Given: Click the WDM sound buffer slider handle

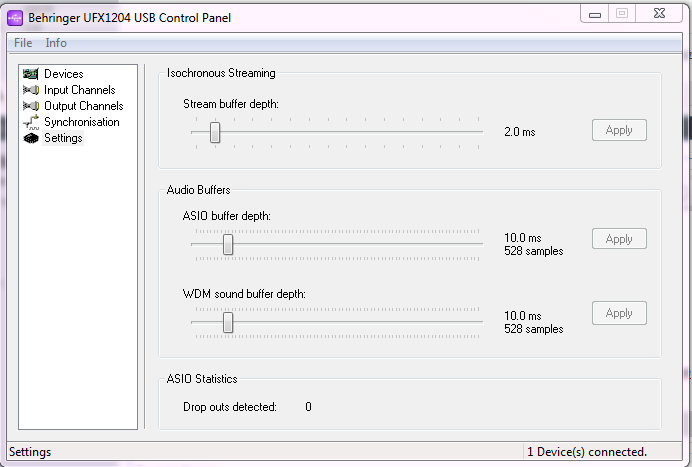Looking at the screenshot, I should [228, 322].
